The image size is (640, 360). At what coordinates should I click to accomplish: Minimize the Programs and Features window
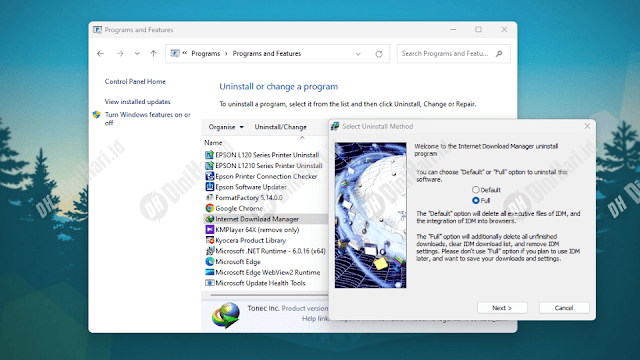(453, 29)
